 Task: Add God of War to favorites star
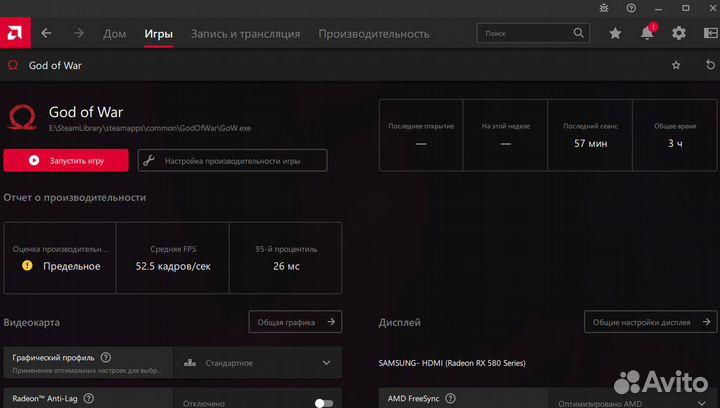676,65
